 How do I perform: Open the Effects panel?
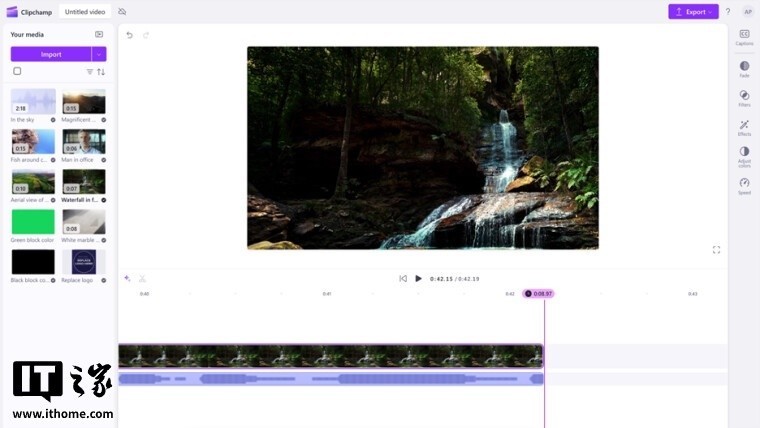(x=744, y=126)
